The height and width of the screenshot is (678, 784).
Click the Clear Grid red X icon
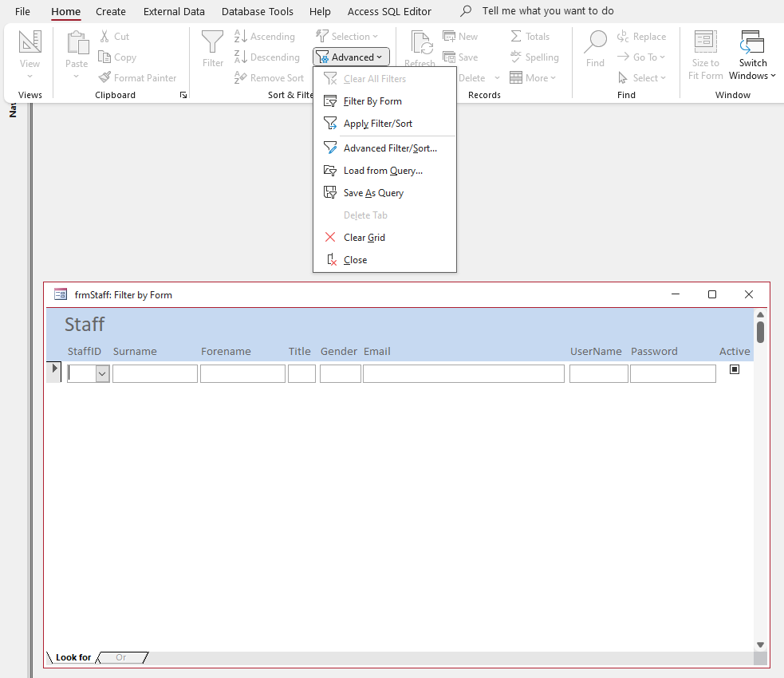330,237
